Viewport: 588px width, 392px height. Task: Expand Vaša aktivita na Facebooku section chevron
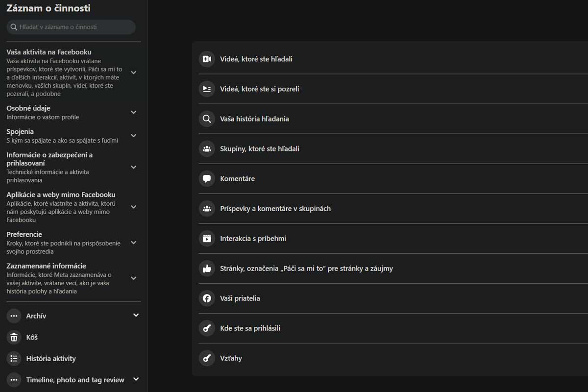click(x=133, y=73)
